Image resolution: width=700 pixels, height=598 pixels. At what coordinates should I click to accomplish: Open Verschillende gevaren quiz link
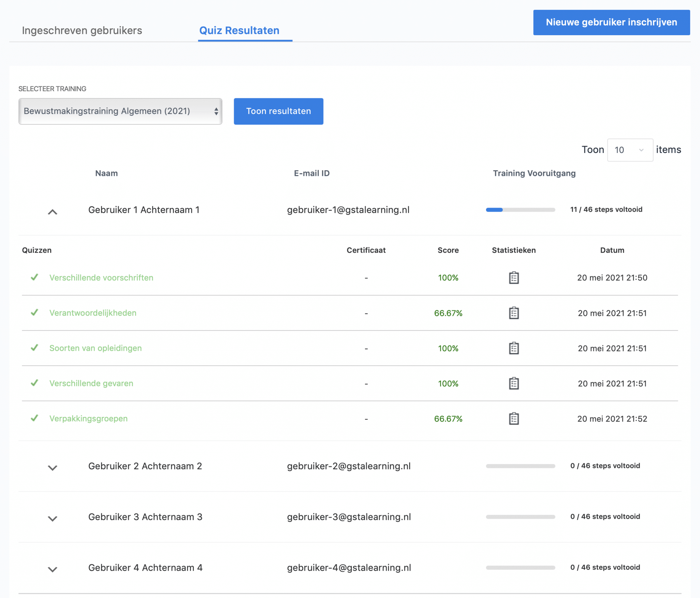(x=91, y=383)
